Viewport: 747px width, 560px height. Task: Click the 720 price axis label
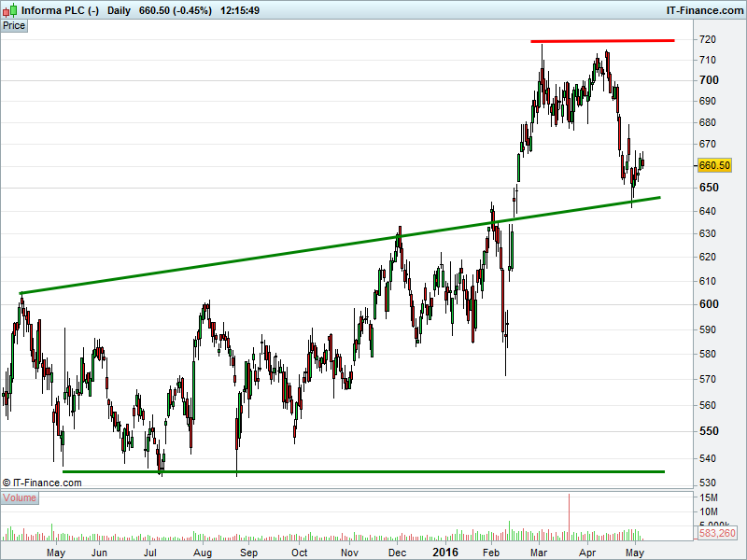pos(708,39)
